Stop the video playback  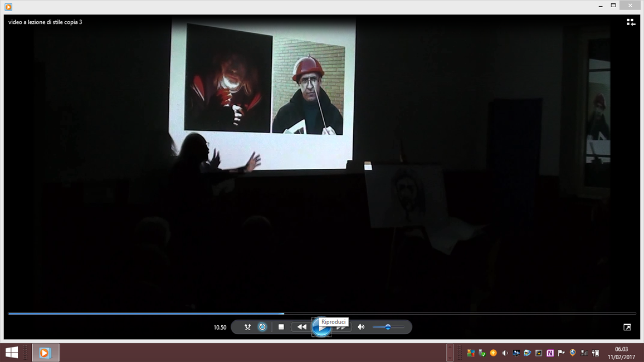click(281, 327)
